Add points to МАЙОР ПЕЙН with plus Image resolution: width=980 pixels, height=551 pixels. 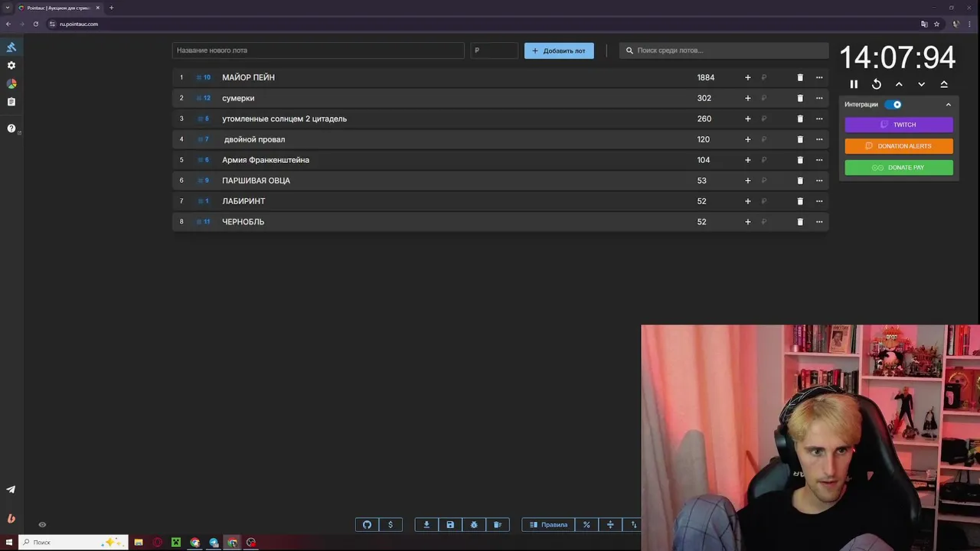(x=748, y=77)
